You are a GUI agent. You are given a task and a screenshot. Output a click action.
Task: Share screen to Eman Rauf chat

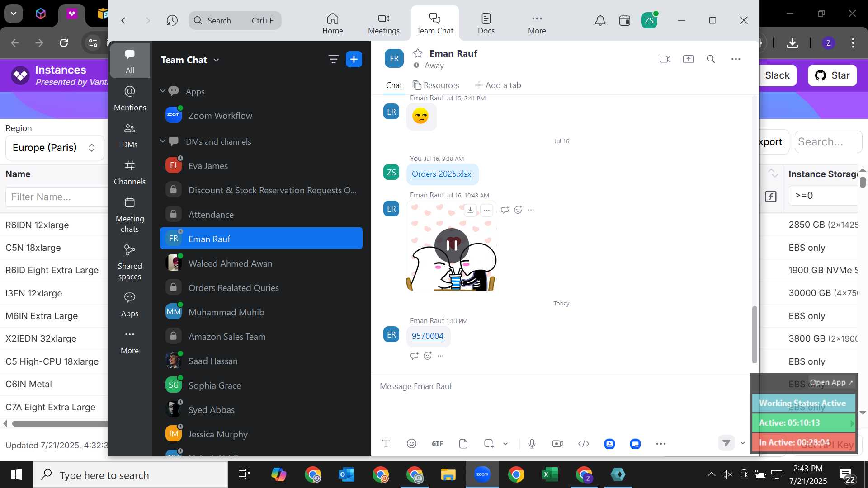point(688,59)
